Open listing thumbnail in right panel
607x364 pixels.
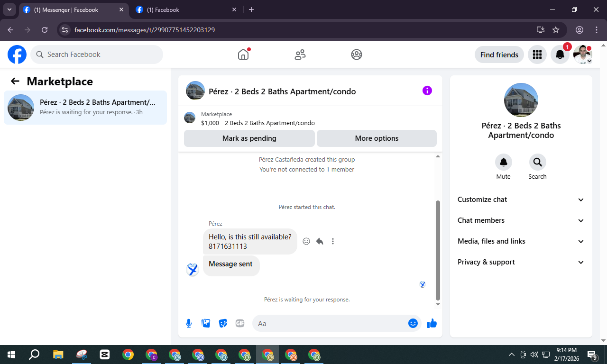pyautogui.click(x=521, y=100)
